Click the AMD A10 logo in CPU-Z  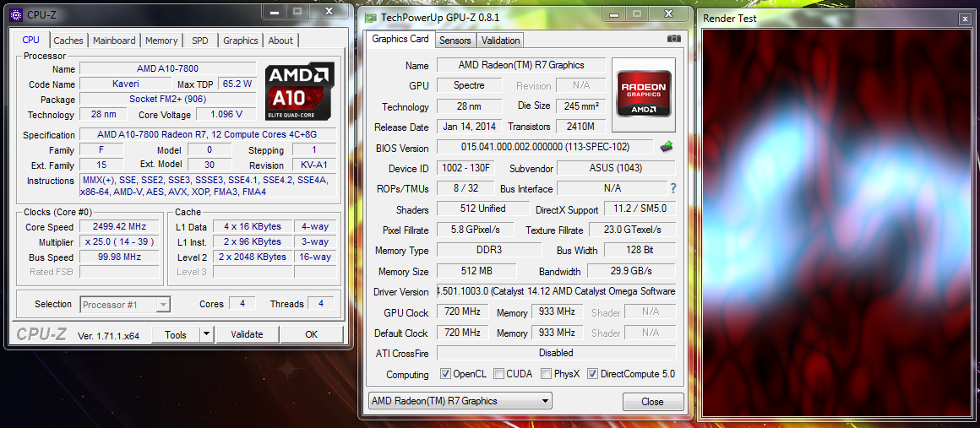pos(300,91)
